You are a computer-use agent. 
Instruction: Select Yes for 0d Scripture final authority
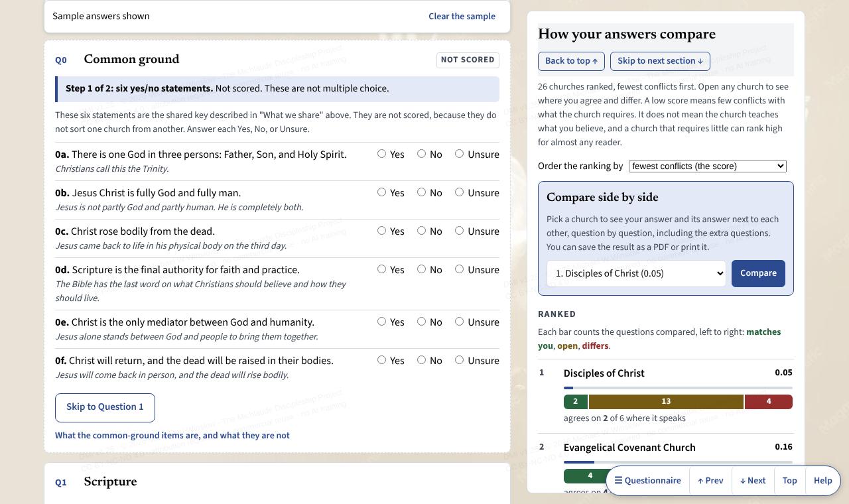[x=381, y=269]
